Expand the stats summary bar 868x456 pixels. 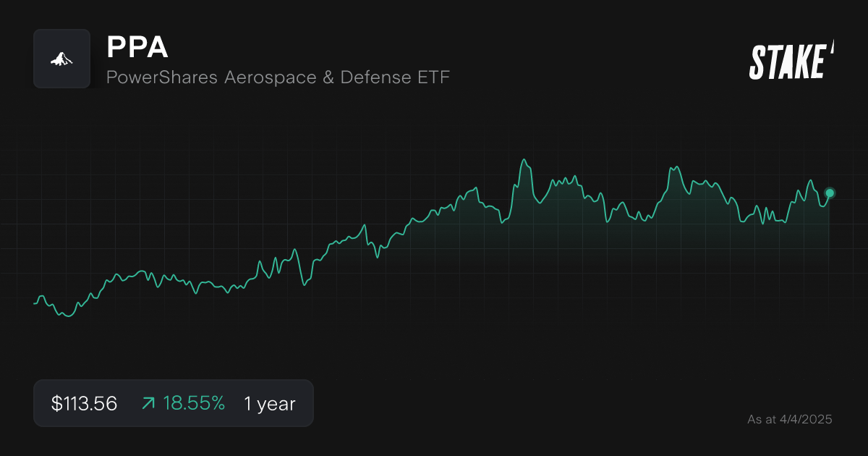click(x=174, y=403)
